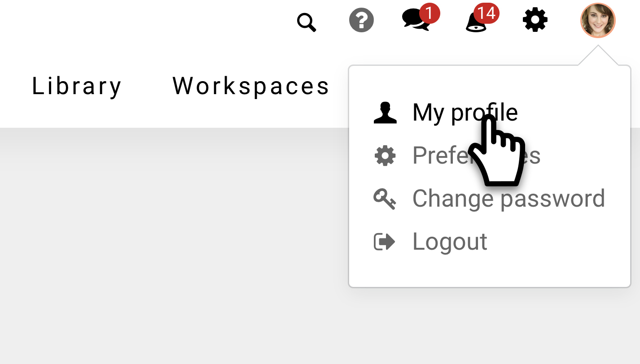The height and width of the screenshot is (364, 640).
Task: Click the dropdown pointer arrow beneath the avatar
Action: (598, 56)
